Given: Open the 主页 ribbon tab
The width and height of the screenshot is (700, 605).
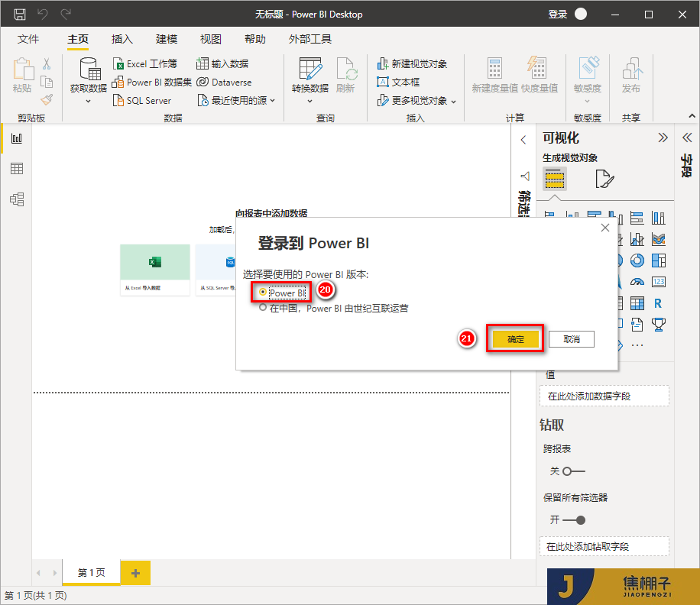Looking at the screenshot, I should 78,39.
